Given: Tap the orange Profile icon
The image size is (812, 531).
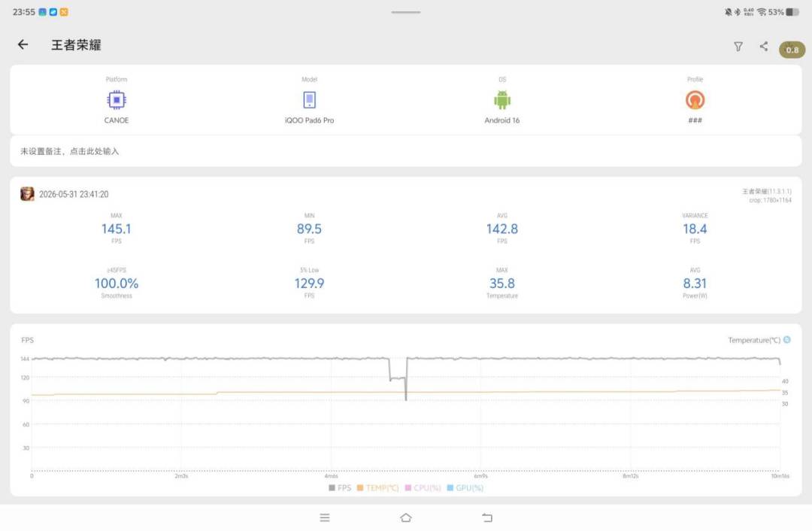Looking at the screenshot, I should coord(695,100).
